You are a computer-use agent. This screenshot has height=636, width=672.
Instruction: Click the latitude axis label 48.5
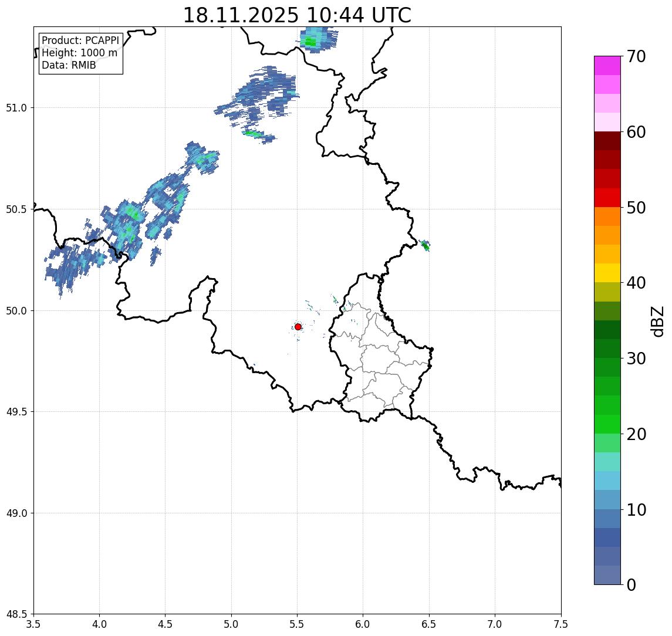coord(16,614)
